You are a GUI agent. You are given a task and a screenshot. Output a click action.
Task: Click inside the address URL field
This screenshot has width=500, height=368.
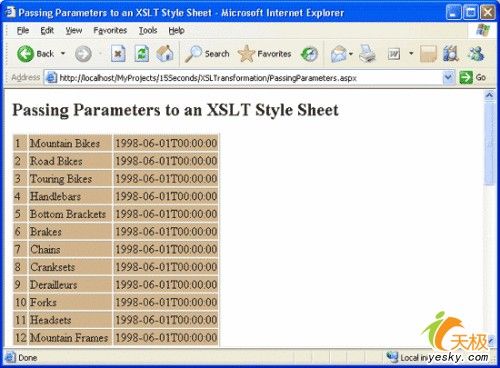pyautogui.click(x=250, y=78)
